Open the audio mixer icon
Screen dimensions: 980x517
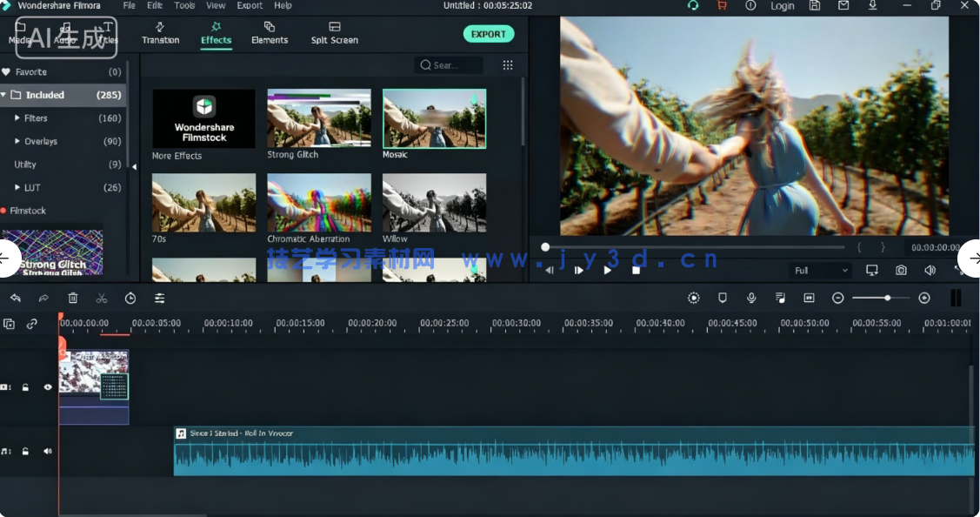pos(780,298)
